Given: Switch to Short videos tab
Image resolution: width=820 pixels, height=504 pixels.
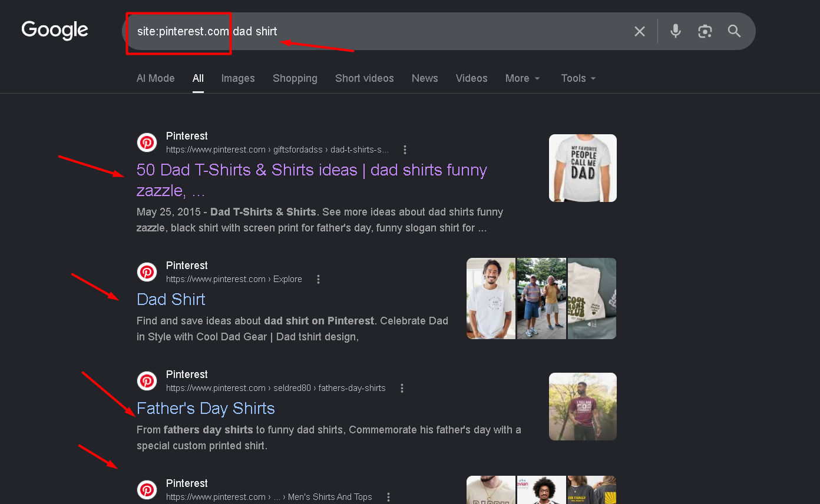Looking at the screenshot, I should (x=365, y=78).
